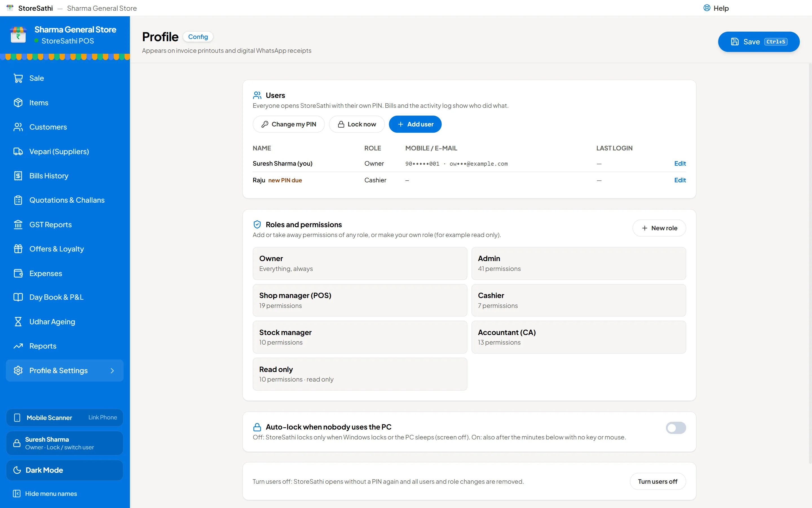Open the Stock manager role card

point(360,337)
